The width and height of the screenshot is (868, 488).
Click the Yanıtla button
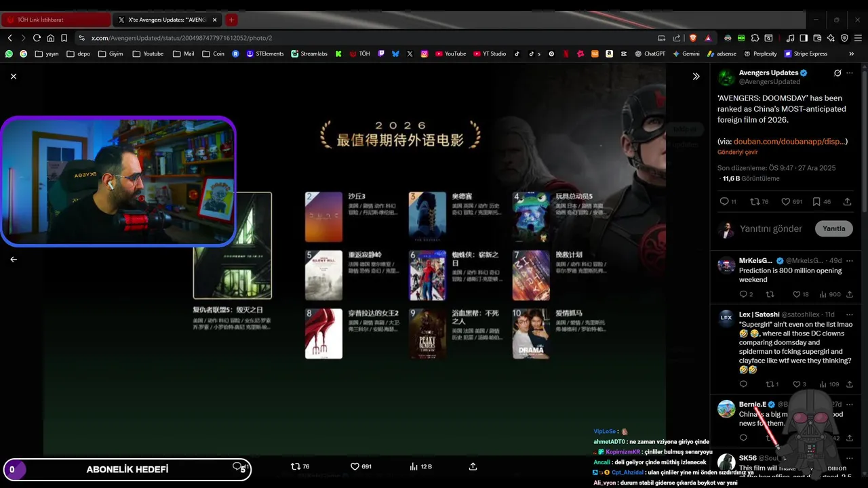833,228
